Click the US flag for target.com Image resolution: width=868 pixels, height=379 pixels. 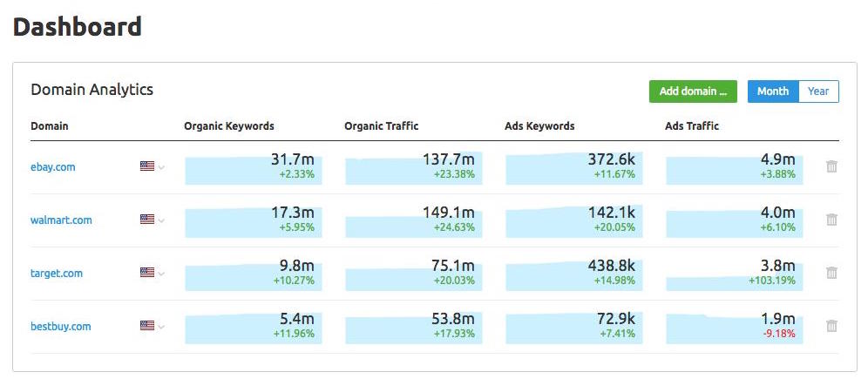147,272
